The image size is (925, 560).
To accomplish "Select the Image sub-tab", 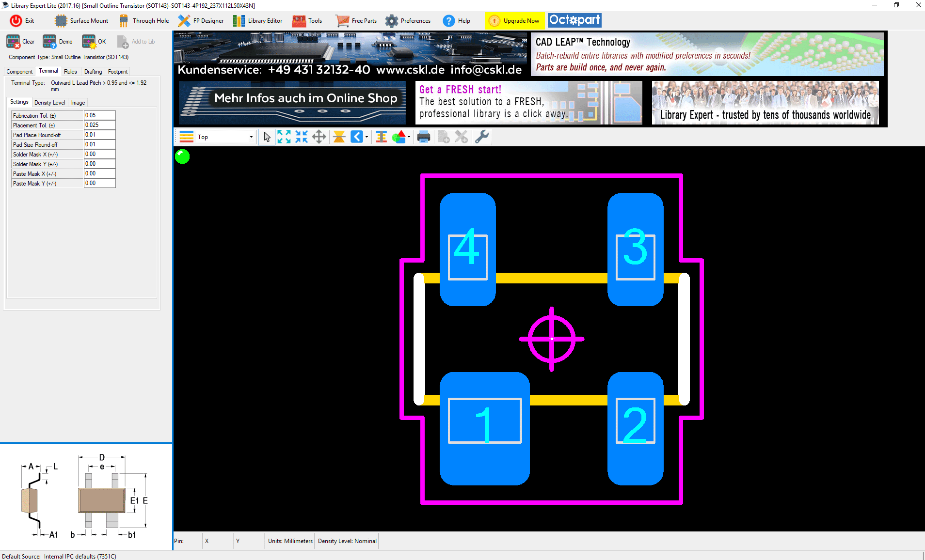I will (78, 103).
